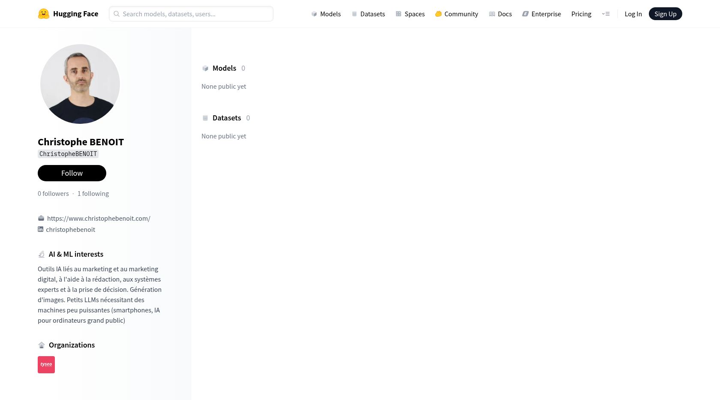Screen dimensions: 720x400
Task: Click the AI & ML interests icon
Action: pyautogui.click(x=41, y=254)
